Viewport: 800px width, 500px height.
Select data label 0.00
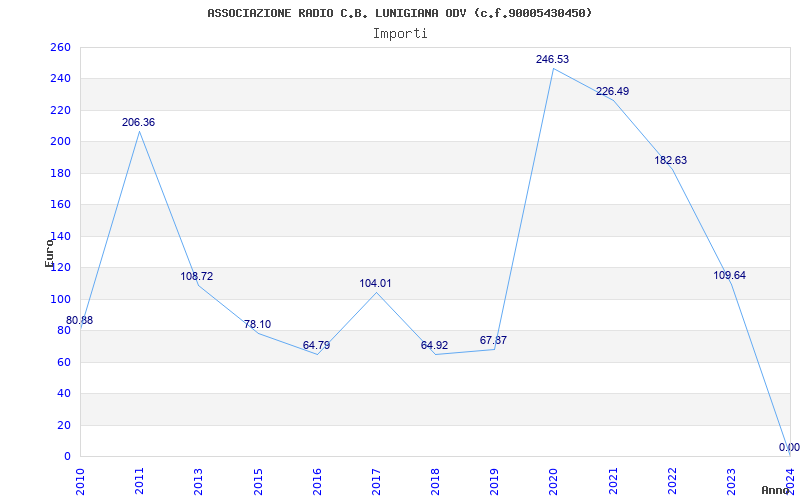point(789,447)
